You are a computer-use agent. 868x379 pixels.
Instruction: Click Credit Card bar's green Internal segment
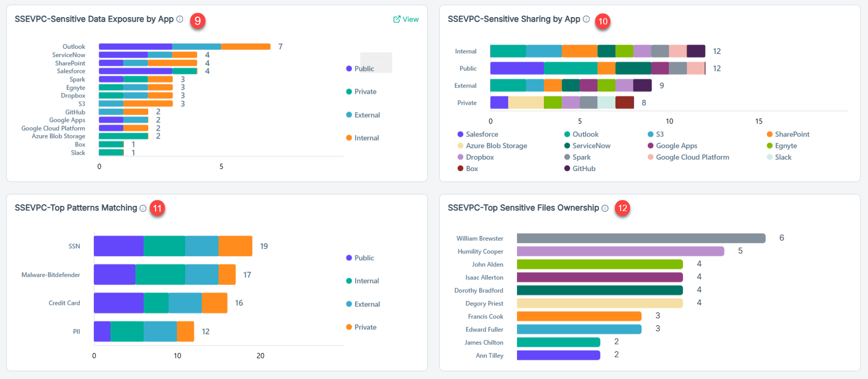click(x=156, y=303)
